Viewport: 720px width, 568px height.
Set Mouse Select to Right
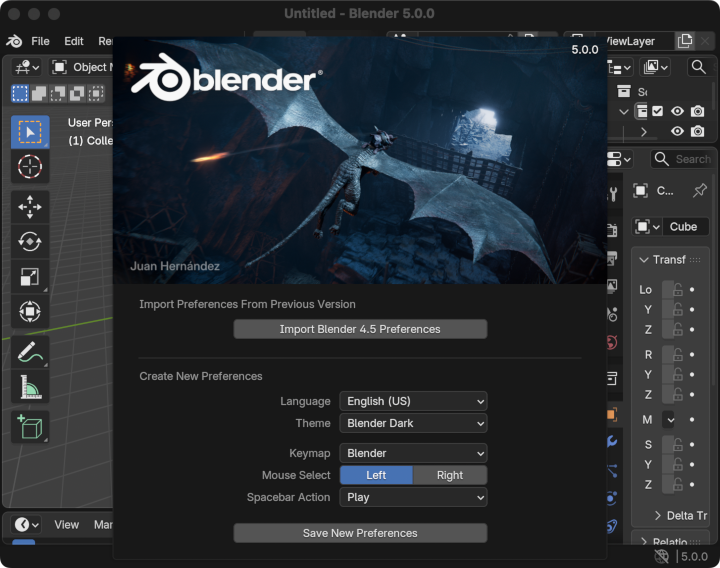pos(450,475)
